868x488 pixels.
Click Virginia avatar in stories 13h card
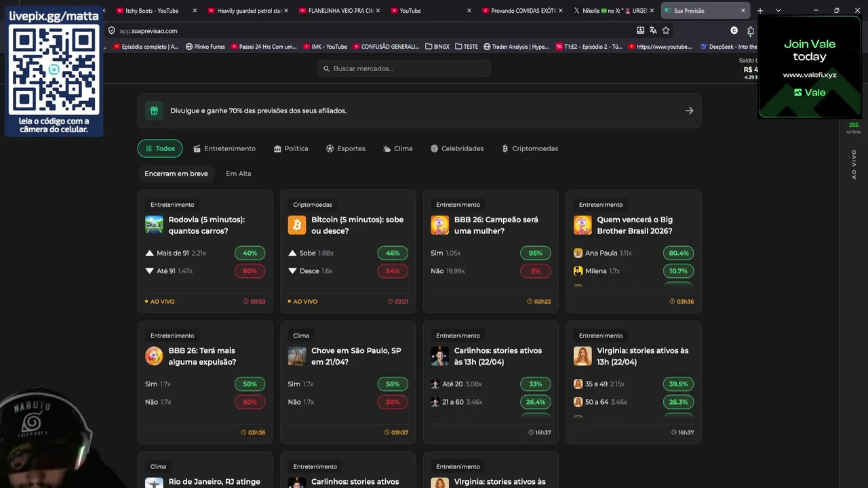coord(583,356)
